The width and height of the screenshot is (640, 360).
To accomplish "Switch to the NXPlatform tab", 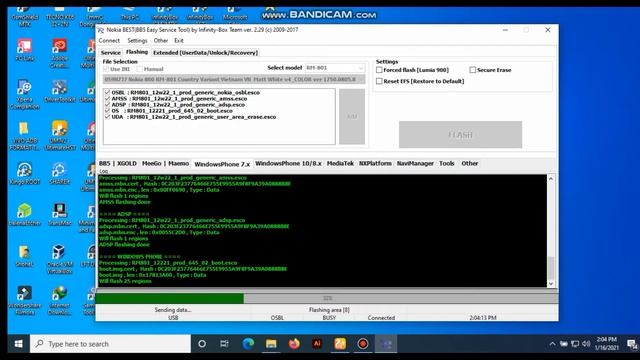I will (375, 163).
